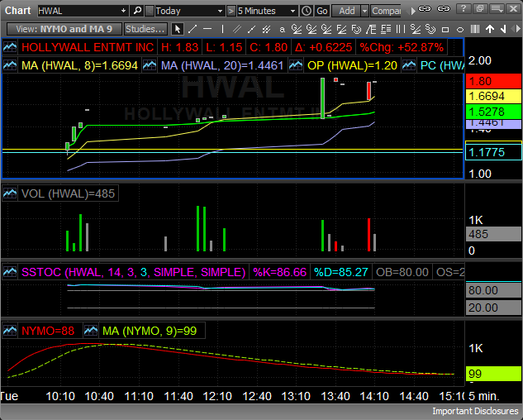Click the NYMO study icon
The height and width of the screenshot is (420, 523).
tap(10, 331)
